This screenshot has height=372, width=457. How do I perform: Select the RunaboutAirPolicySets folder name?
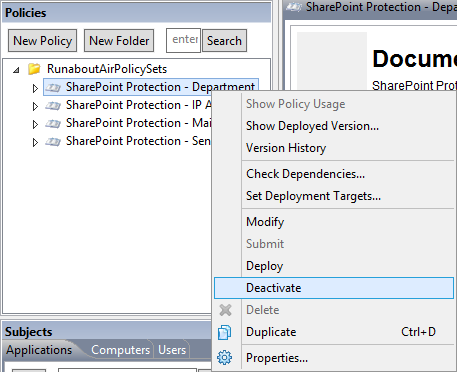[107, 69]
